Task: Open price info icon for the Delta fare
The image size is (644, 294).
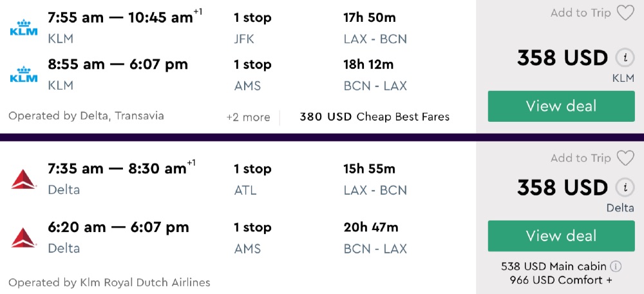Action: click(x=623, y=188)
